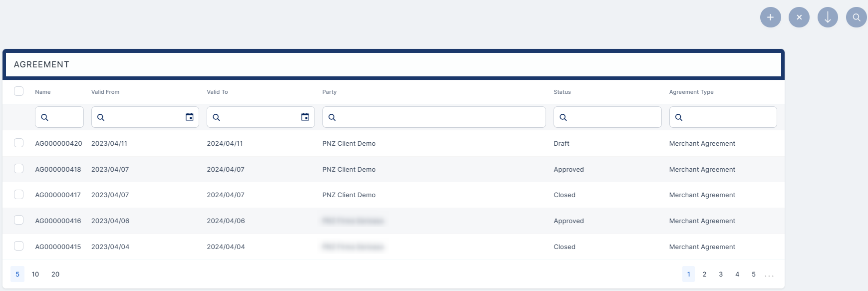Viewport: 868px width, 291px height.
Task: Click the search icon in Party filter
Action: (x=332, y=117)
